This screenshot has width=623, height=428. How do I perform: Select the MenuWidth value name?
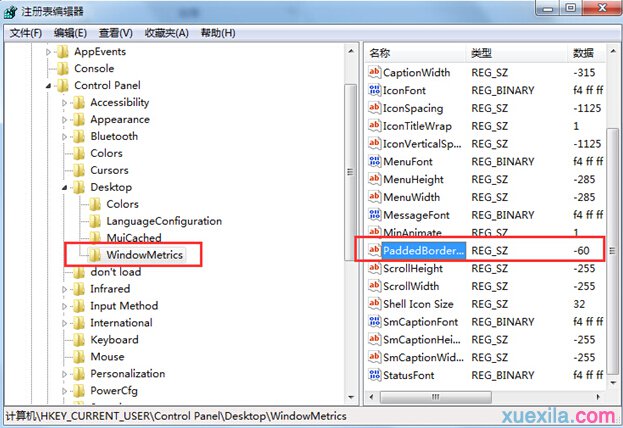(411, 197)
